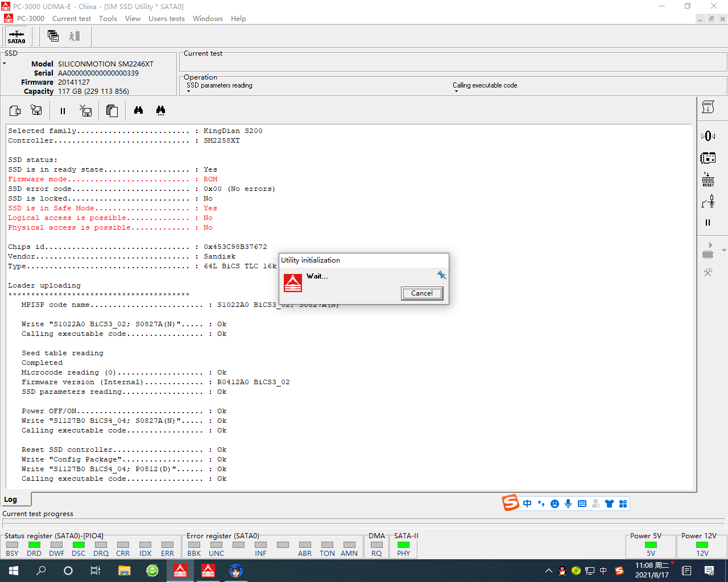
Task: Click the IME skin shirt icon
Action: tap(609, 504)
